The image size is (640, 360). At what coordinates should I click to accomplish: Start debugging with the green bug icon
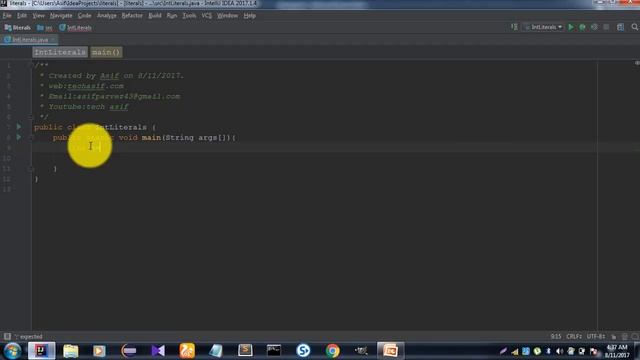click(582, 27)
